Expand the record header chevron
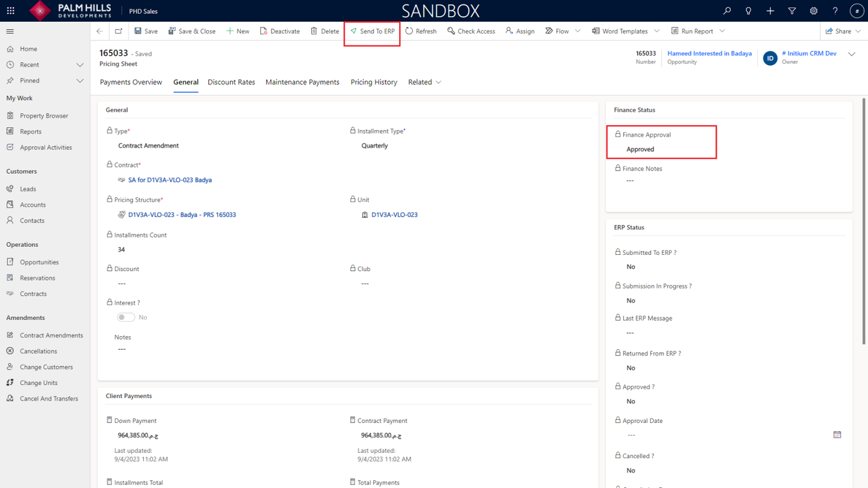This screenshot has width=868, height=488. click(x=852, y=54)
